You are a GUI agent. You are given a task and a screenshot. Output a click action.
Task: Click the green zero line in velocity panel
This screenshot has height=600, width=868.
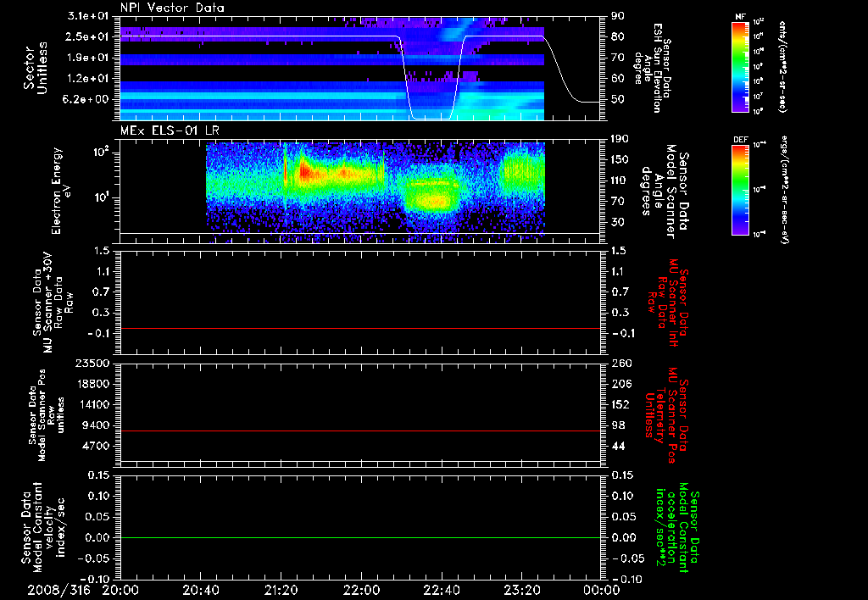360,537
